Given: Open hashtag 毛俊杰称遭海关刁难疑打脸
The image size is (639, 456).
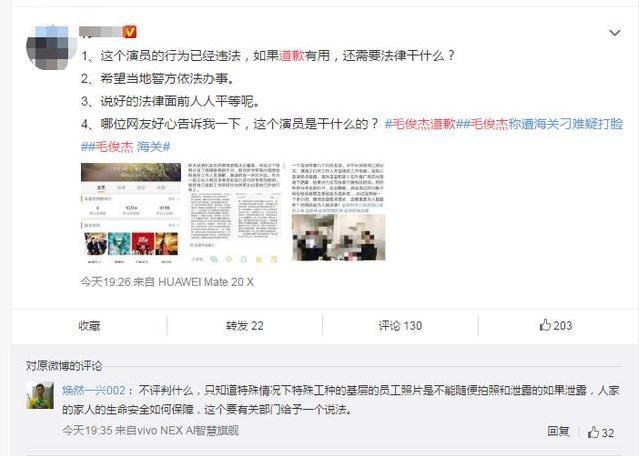Looking at the screenshot, I should coord(540,124).
